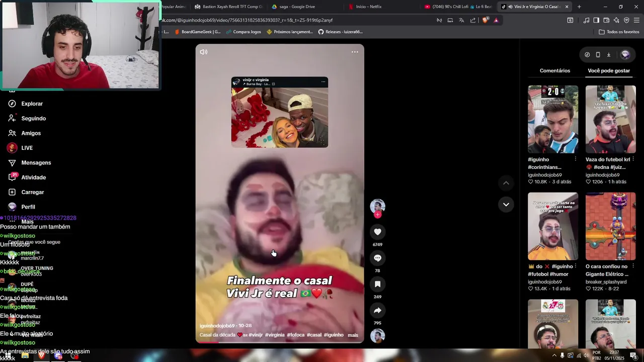Go to next video with down arrow
Screen dimensions: 644x362
pos(506,204)
